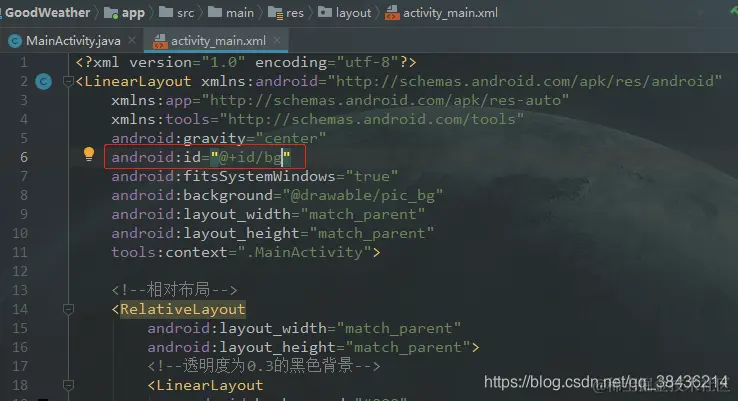The height and width of the screenshot is (401, 738).
Task: Click @drawable/pic_bg background value
Action: (362, 195)
